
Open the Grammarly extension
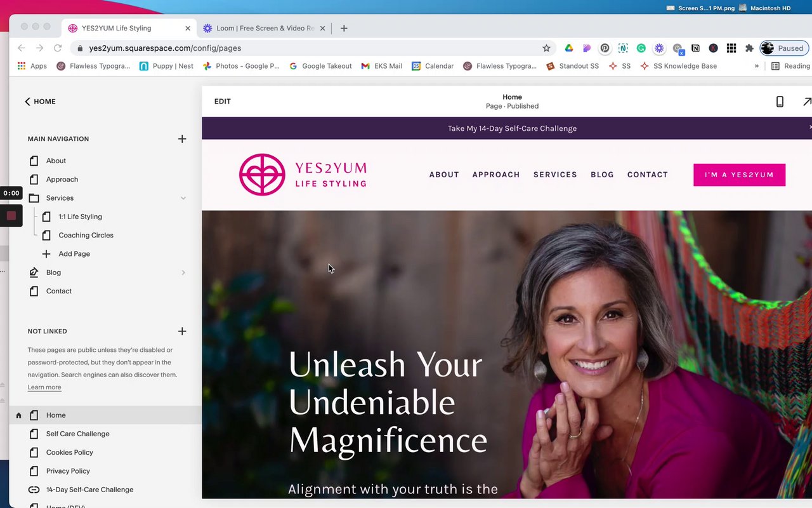click(x=641, y=48)
